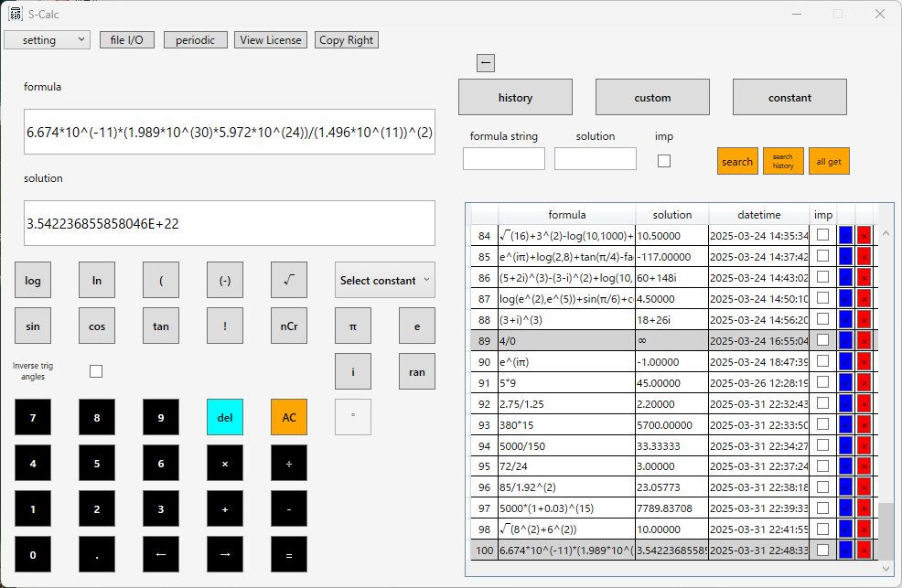Click the division operator key
Viewport: 902px width, 588px height.
pos(289,464)
